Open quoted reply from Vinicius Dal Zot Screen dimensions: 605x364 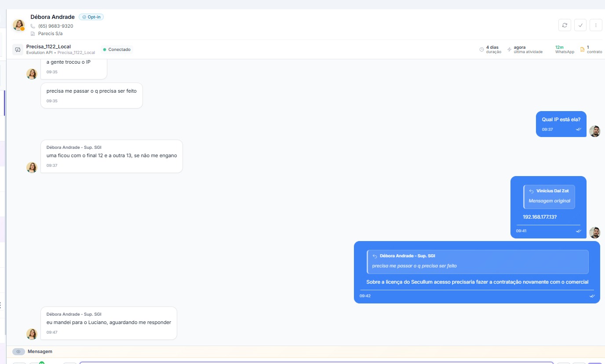[x=549, y=196]
